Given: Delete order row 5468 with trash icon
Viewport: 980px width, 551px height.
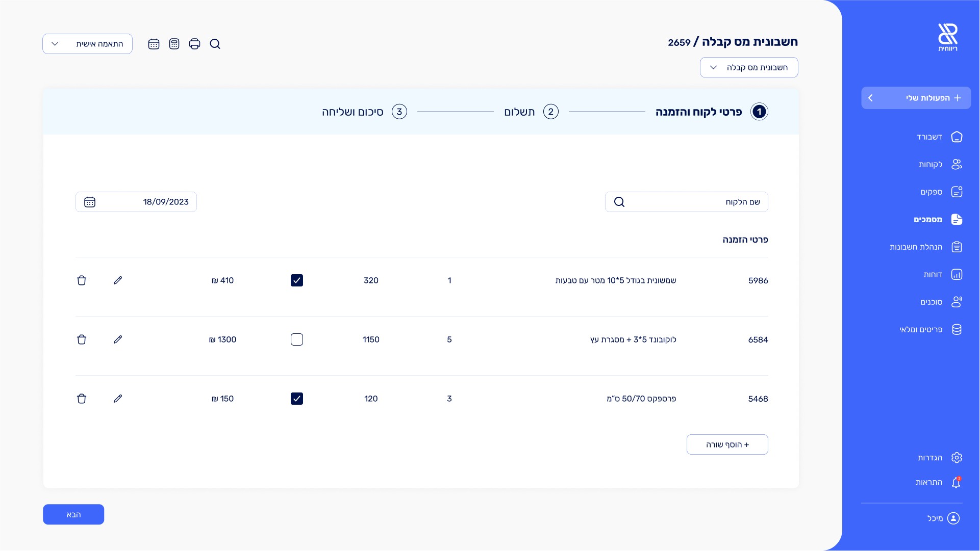Looking at the screenshot, I should pos(82,399).
